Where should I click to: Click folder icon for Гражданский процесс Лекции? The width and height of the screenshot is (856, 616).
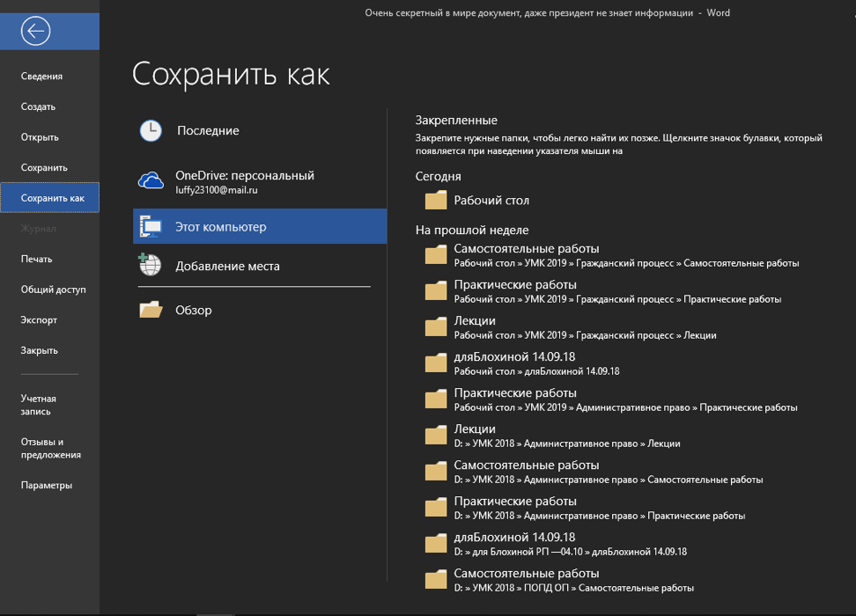click(x=436, y=326)
